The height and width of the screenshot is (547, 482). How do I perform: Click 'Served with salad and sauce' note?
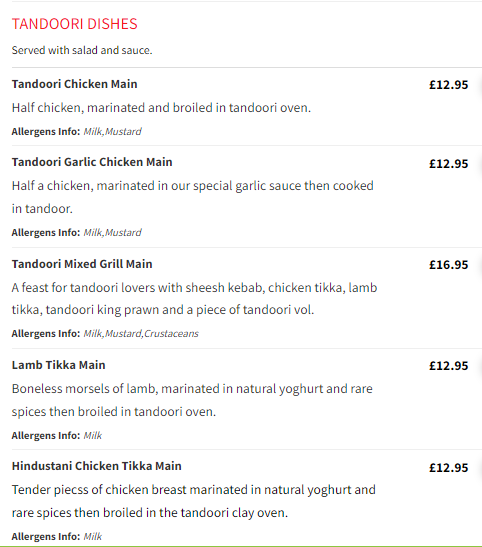point(82,50)
